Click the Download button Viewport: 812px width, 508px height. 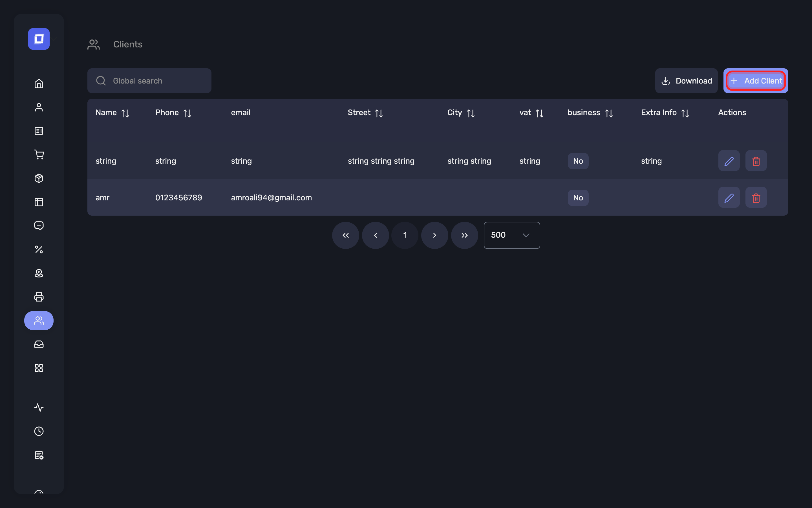pyautogui.click(x=686, y=81)
